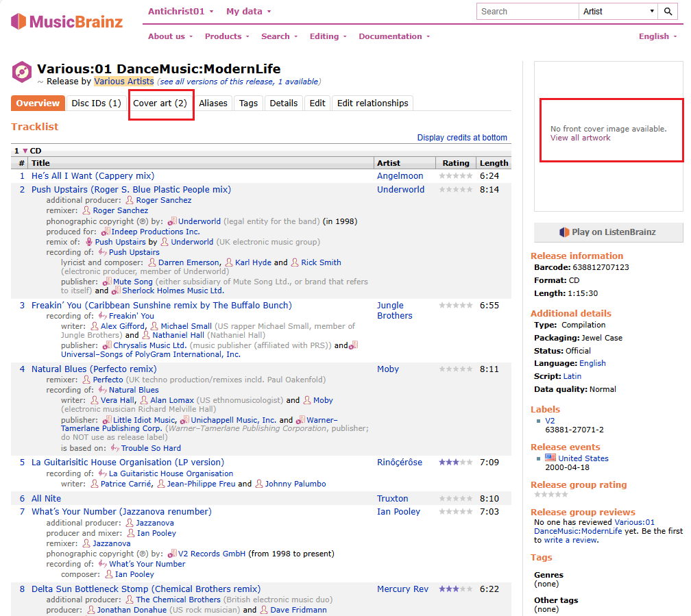This screenshot has height=616, width=691.
Task: Click the magnifier search button
Action: tap(668, 12)
